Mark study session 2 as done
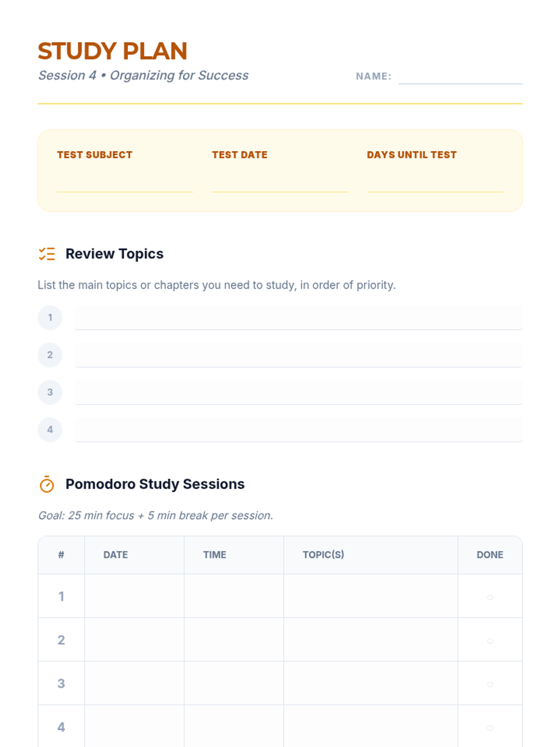 tap(490, 641)
